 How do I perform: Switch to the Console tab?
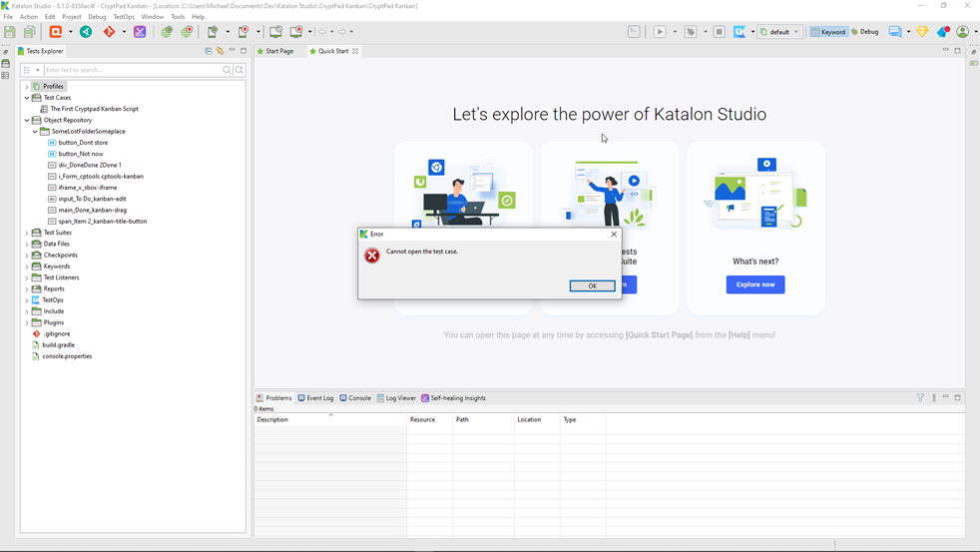(355, 398)
